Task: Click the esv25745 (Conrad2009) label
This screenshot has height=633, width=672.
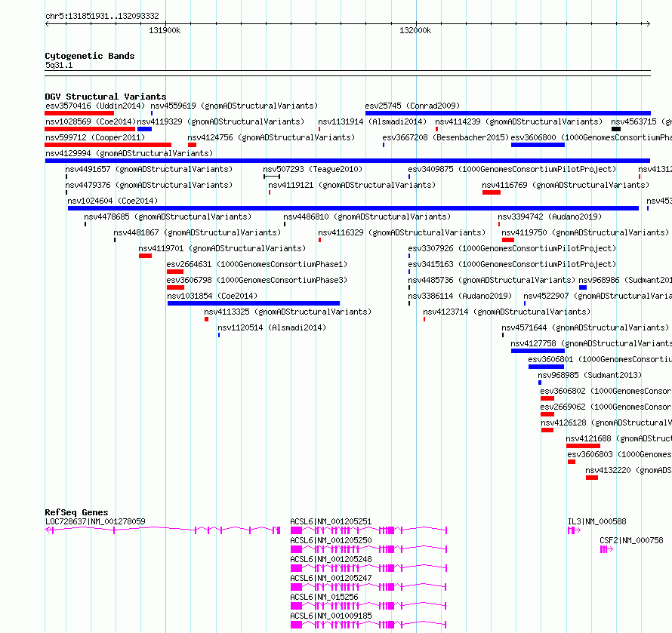Action: 412,106
